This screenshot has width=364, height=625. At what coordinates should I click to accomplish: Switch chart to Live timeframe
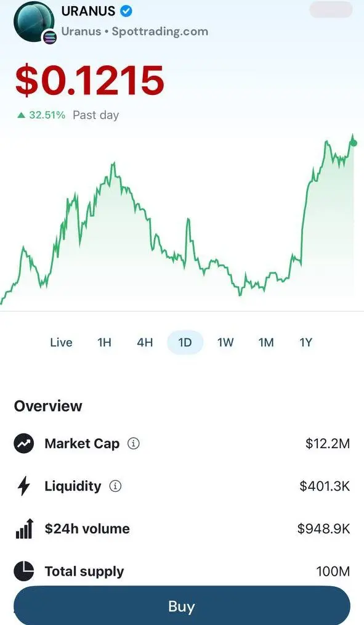62,343
